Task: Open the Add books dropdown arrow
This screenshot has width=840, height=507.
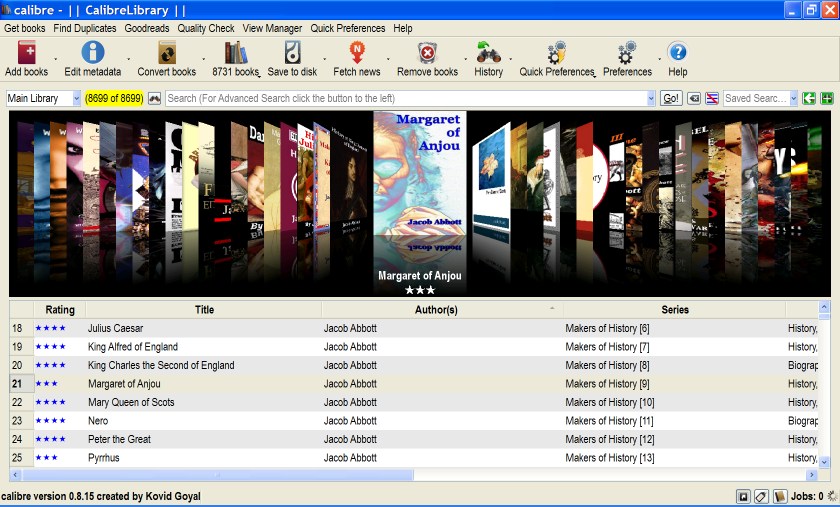Action: [x=55, y=59]
